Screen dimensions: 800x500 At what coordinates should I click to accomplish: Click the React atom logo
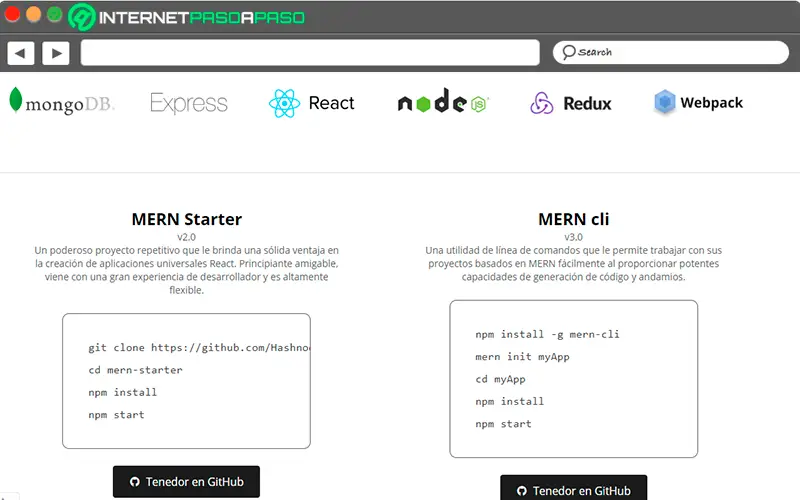pos(285,103)
